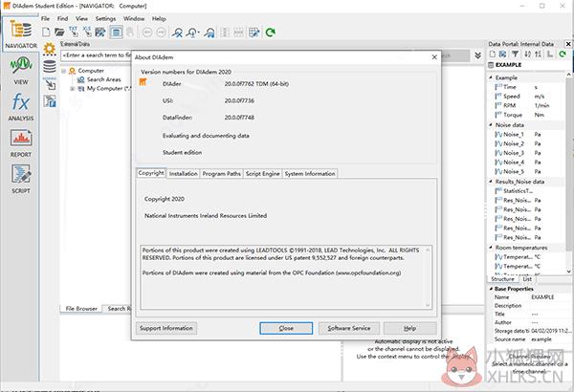Switch to the Script Engine tab
The width and height of the screenshot is (574, 392).
pyautogui.click(x=262, y=174)
